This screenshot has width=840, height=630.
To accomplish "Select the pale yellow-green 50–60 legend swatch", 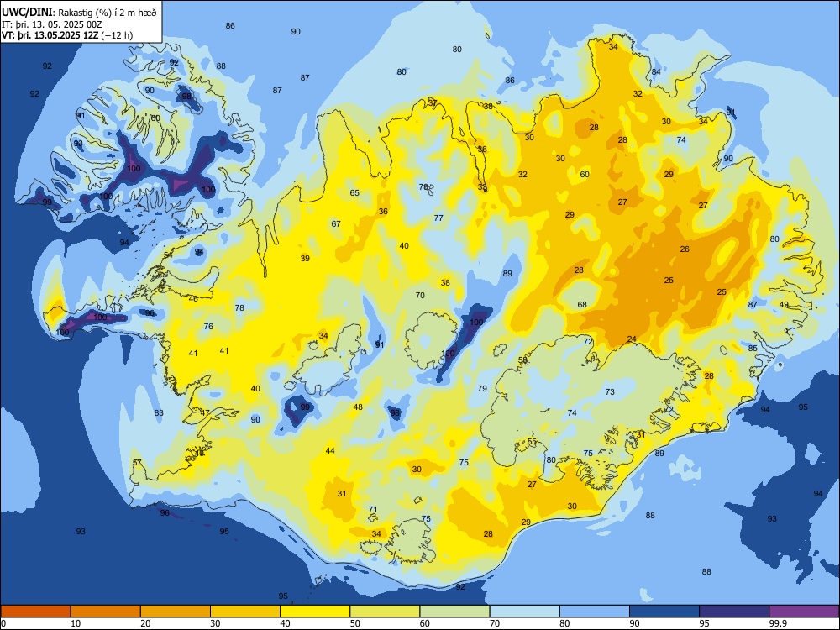I will [385, 612].
